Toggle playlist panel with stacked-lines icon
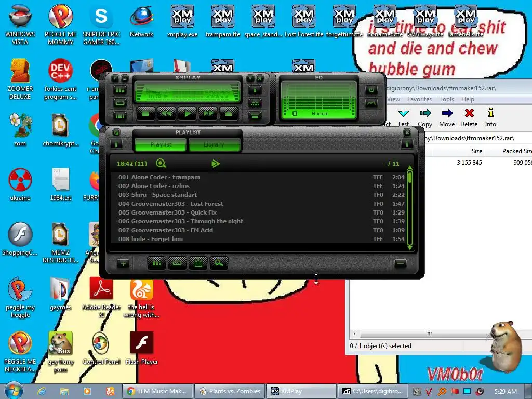 (x=255, y=116)
